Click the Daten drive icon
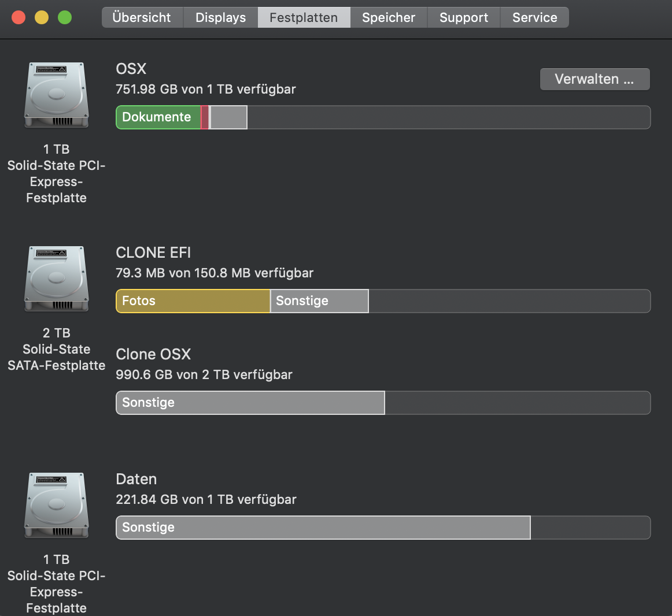The width and height of the screenshot is (672, 616). (56, 505)
